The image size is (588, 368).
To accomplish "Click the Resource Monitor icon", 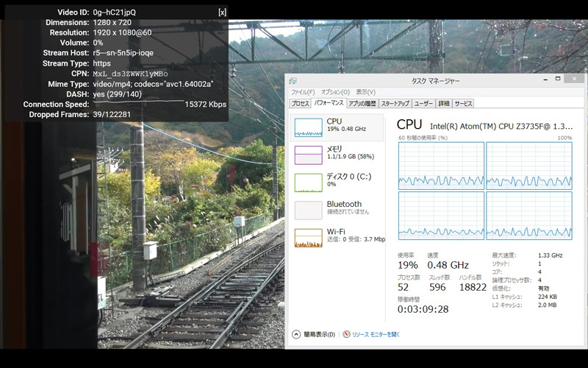I will coord(346,334).
